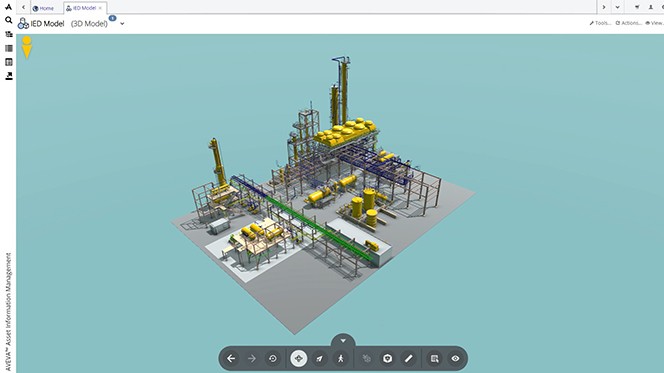
Task: Select the measure ruler tool
Action: click(x=408, y=359)
